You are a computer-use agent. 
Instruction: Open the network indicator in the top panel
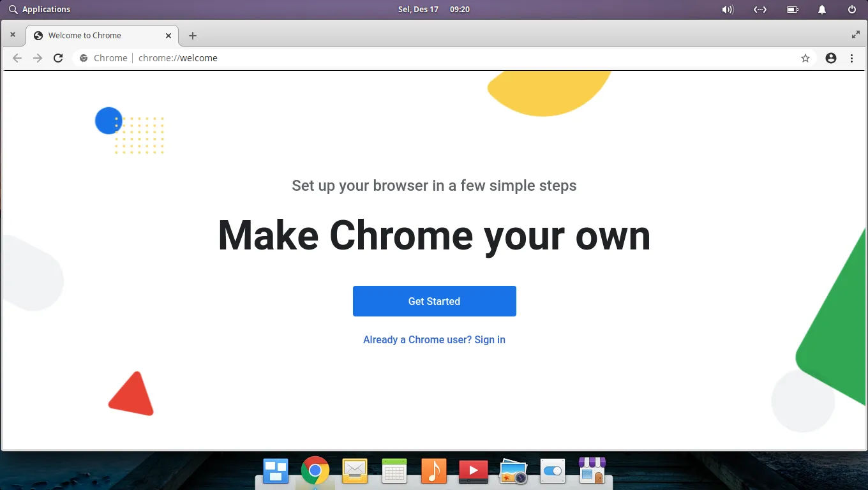(x=759, y=10)
